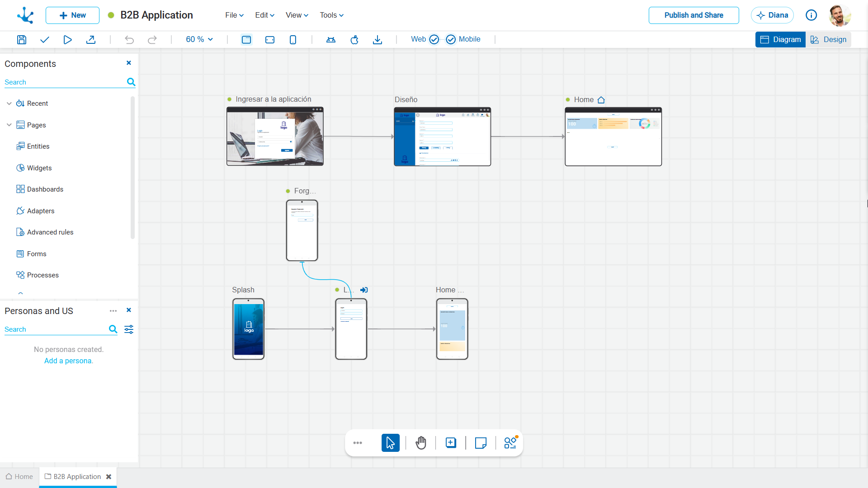Click the add page tool icon

[451, 443]
